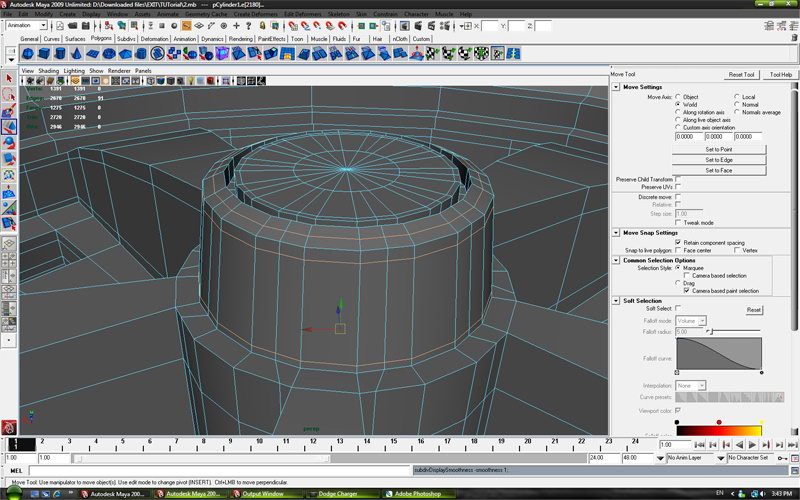Click the Set to Edge button
The height and width of the screenshot is (500, 800).
[x=719, y=160]
